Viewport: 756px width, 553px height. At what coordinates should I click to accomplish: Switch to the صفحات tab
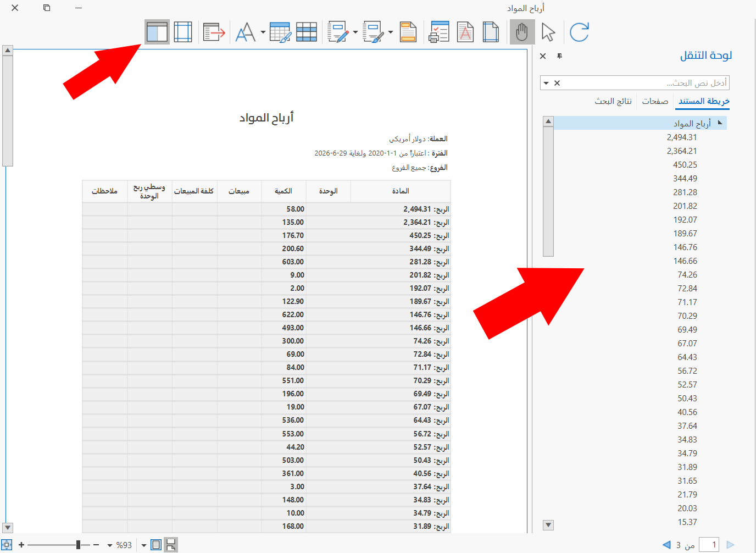click(x=655, y=101)
